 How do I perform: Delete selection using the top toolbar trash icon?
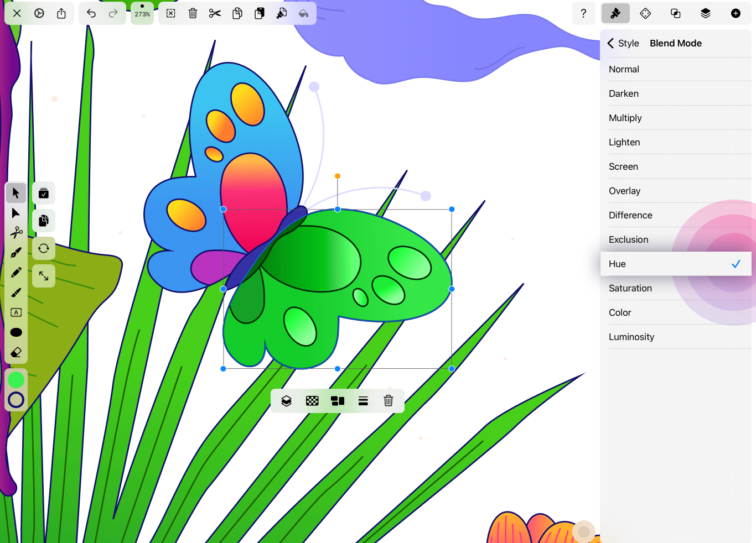[193, 13]
